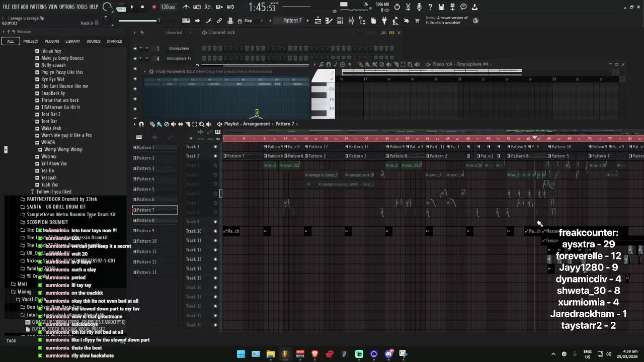Viewport: 644px width, 362px height.
Task: Expand the Midi folder
Action: click(22, 284)
